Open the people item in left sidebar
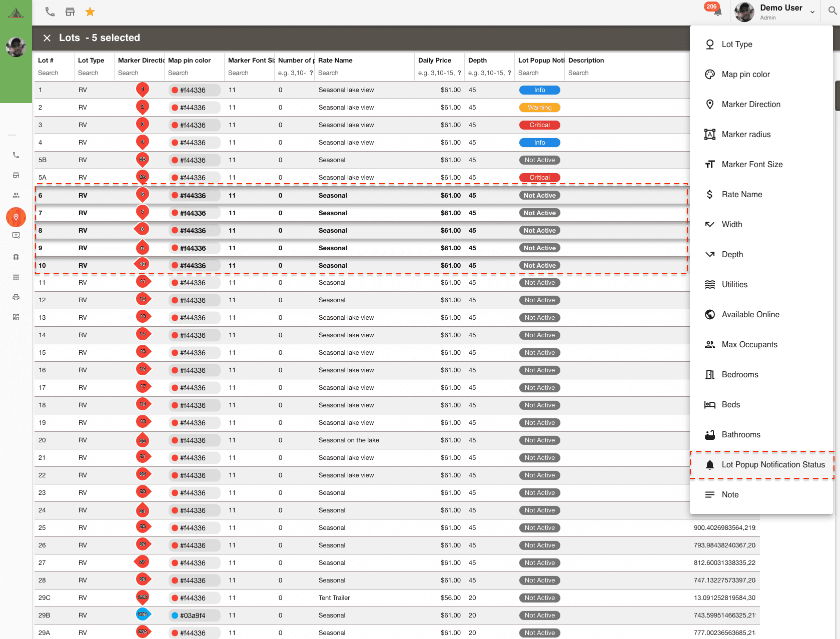This screenshot has height=639, width=840. coord(16,195)
